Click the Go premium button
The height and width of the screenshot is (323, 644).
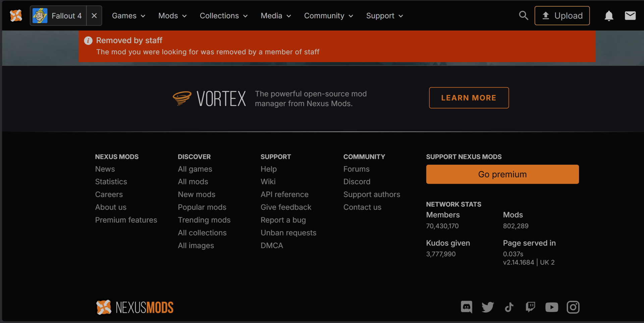click(x=502, y=174)
